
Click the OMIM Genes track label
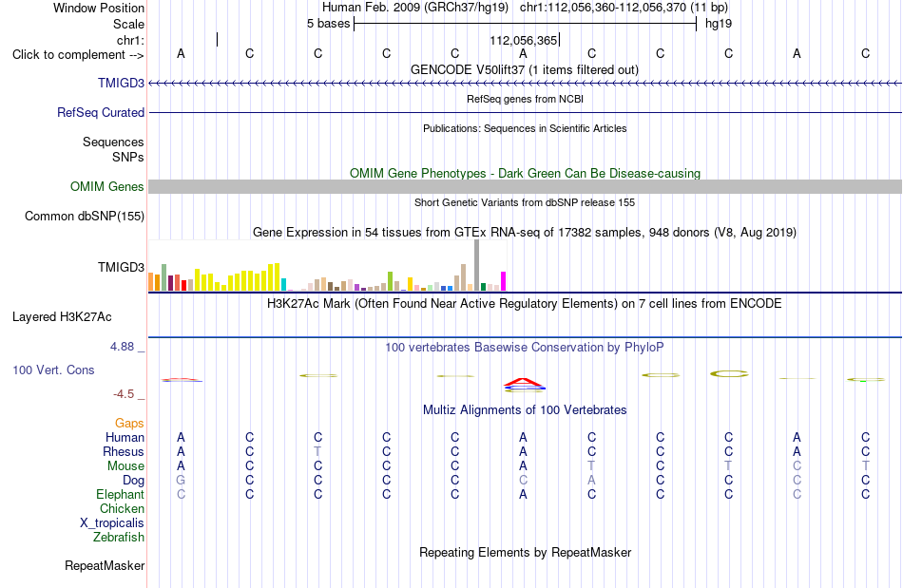[106, 186]
